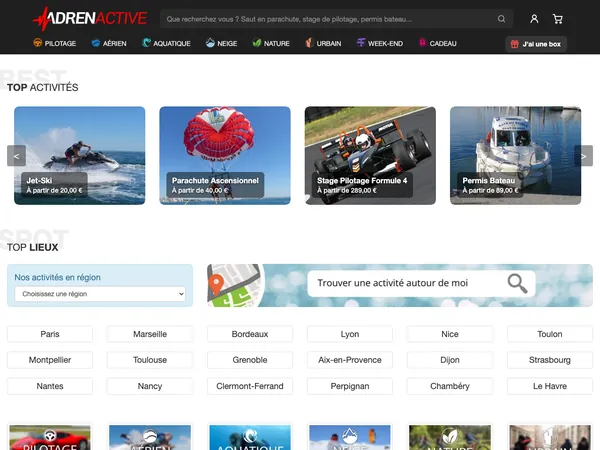The image size is (600, 450).
Task: Go to Le Havre activities
Action: click(x=550, y=386)
